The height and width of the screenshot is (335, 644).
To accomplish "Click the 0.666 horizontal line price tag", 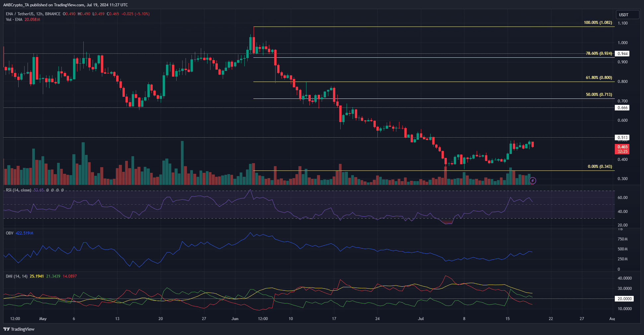I will click(x=622, y=108).
